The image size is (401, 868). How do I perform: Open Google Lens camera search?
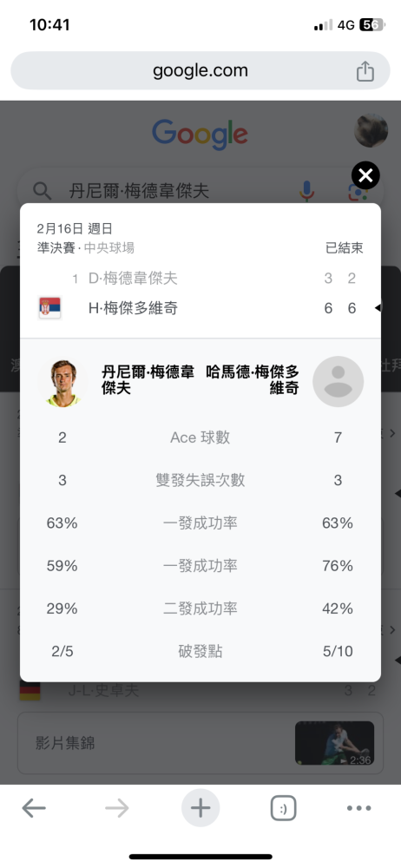[354, 193]
